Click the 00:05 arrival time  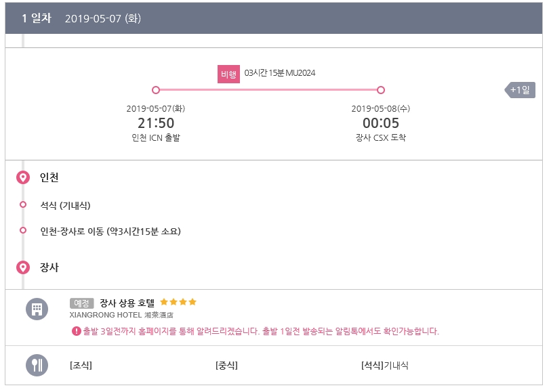coord(381,123)
